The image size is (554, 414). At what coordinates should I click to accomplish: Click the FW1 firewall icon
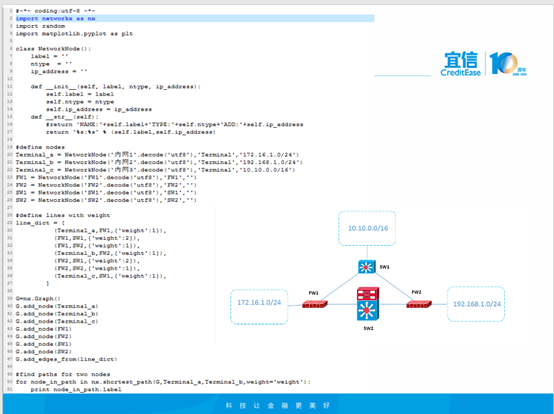pos(315,304)
